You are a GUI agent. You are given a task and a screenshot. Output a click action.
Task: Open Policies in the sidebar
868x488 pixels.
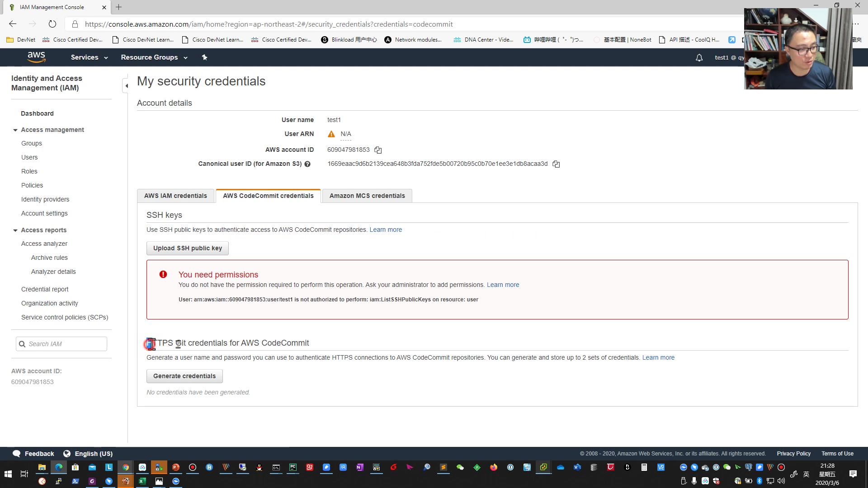pos(32,185)
